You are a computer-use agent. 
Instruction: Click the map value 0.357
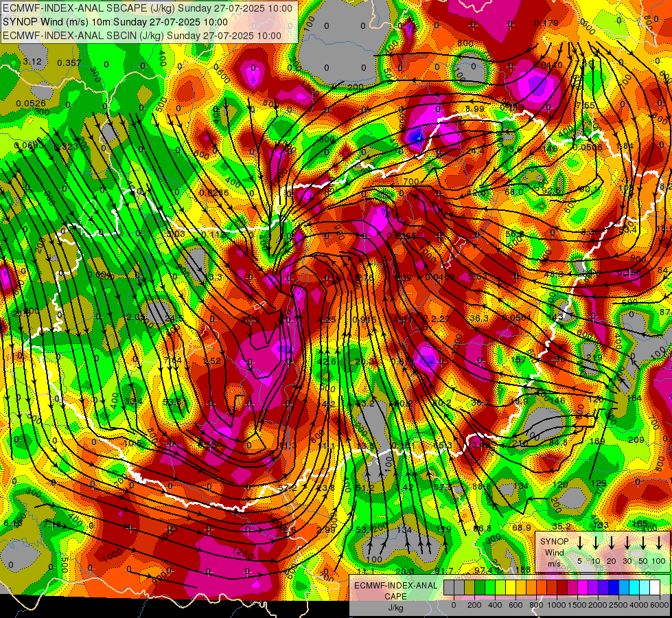pos(69,63)
